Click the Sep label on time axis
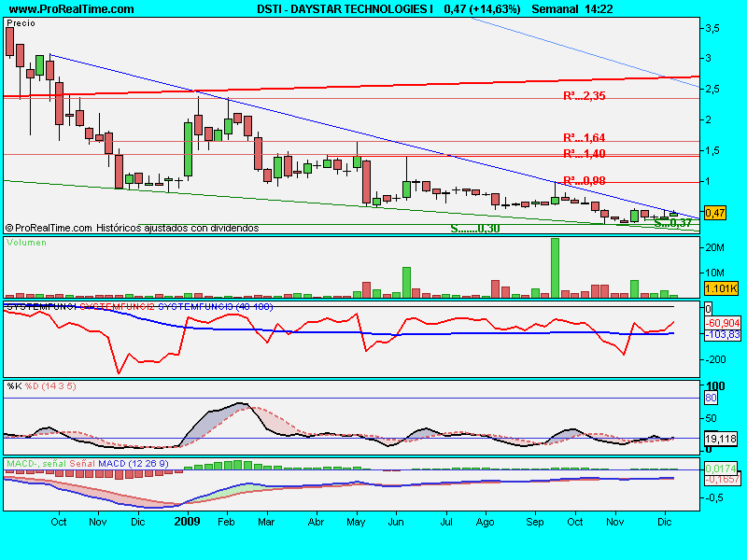This screenshot has height=560, width=747. pos(535,522)
